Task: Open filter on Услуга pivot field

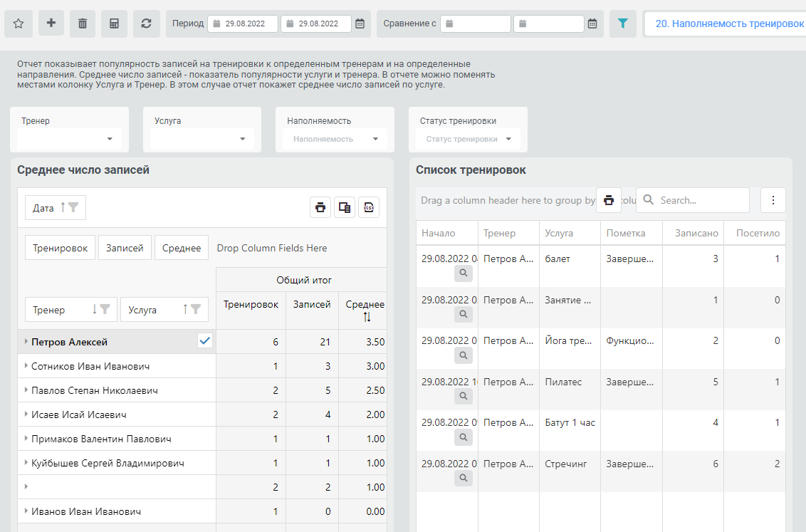Action: click(196, 309)
